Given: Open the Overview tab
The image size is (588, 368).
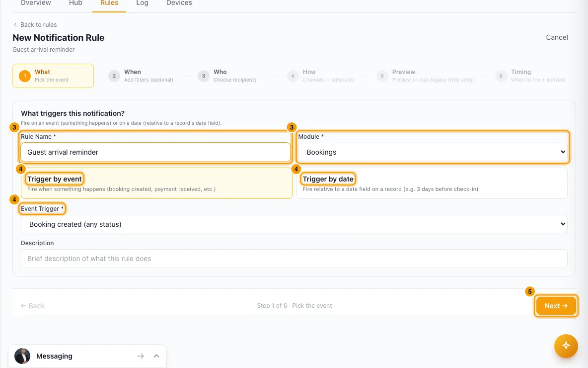Looking at the screenshot, I should (x=36, y=3).
